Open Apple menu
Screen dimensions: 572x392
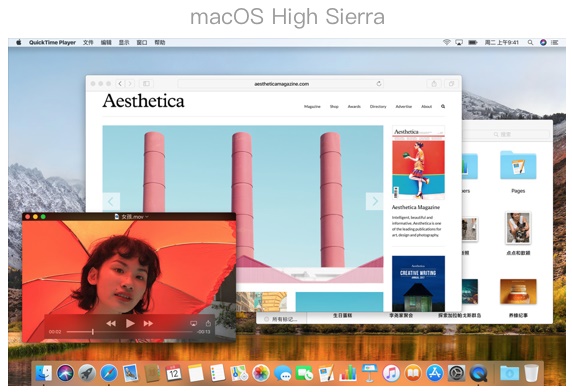tap(18, 42)
